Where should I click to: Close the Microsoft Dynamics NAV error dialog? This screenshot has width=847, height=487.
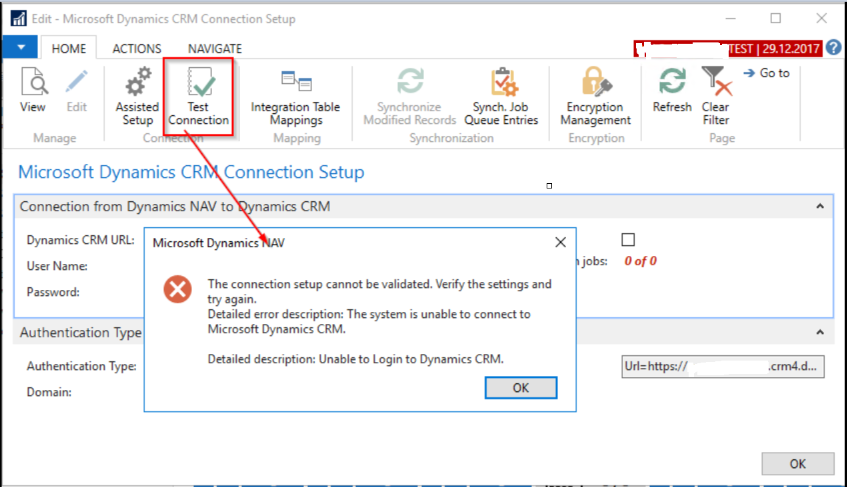(x=560, y=242)
